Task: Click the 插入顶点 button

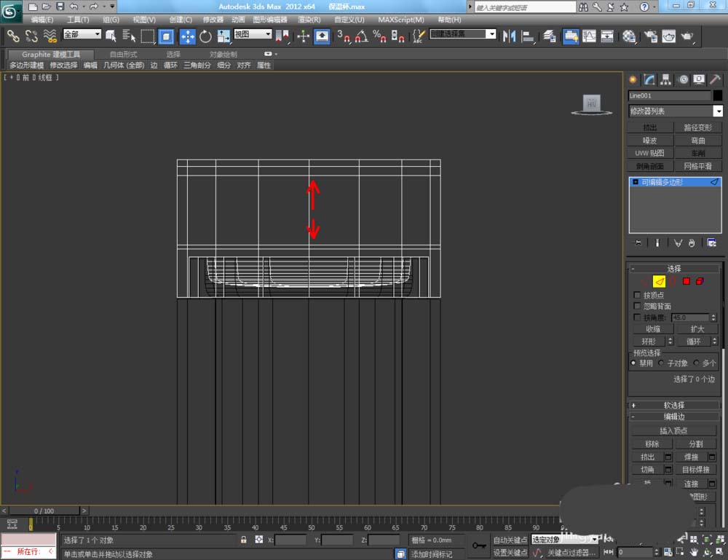Action: 673,430
